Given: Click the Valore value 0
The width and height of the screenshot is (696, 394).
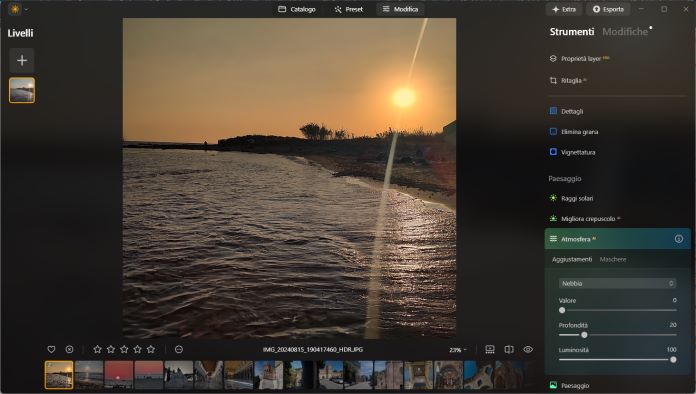Looking at the screenshot, I should pyautogui.click(x=674, y=300).
